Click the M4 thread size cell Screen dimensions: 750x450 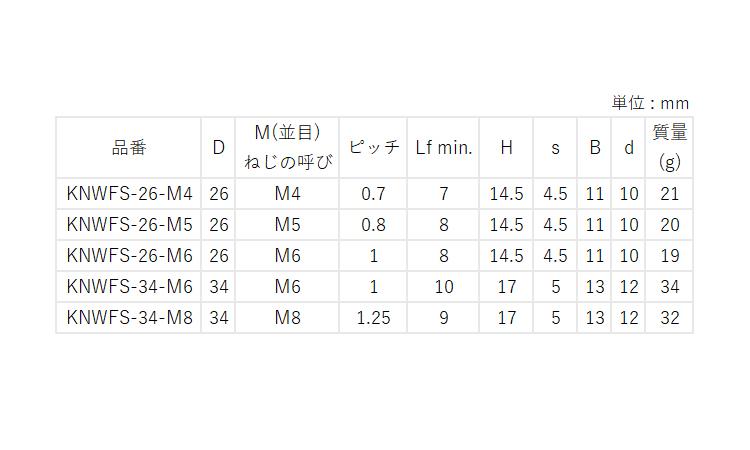[288, 194]
